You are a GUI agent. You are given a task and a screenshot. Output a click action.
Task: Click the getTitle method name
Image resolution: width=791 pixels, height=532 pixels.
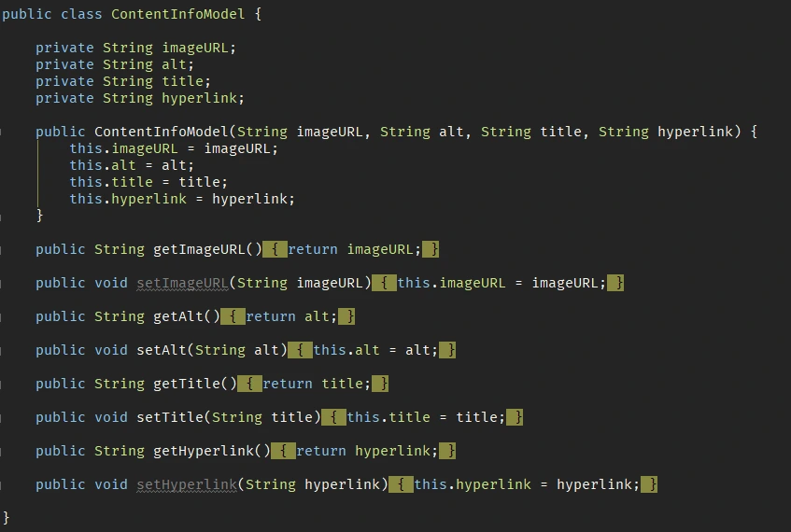tap(187, 384)
